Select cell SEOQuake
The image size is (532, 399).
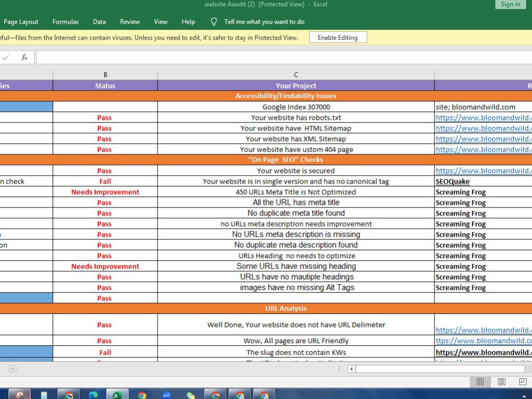pos(483,181)
